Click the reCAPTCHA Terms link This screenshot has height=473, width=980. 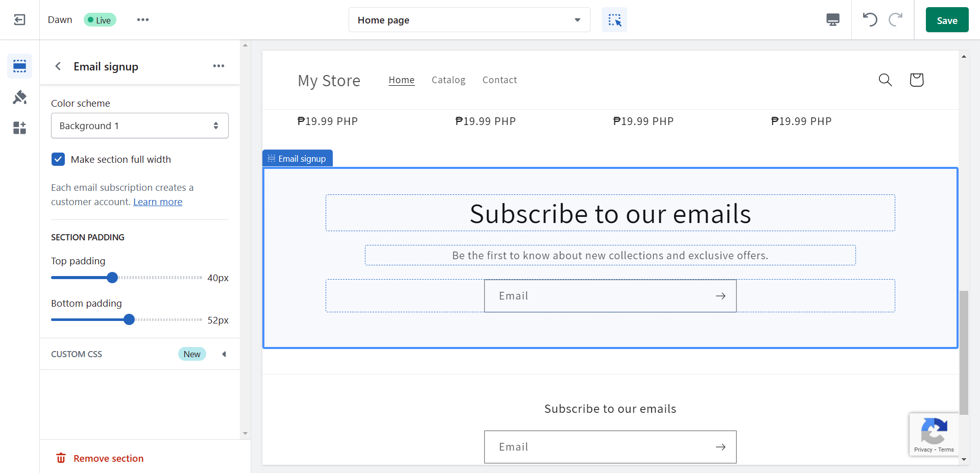[x=946, y=450]
